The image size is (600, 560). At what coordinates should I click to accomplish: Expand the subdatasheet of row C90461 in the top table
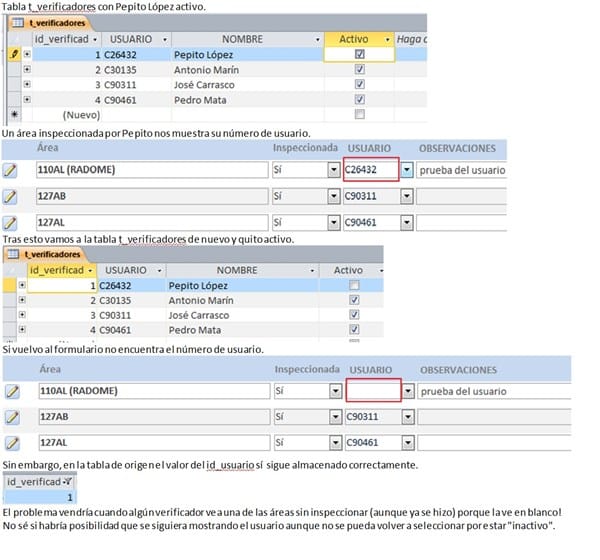coord(27,100)
